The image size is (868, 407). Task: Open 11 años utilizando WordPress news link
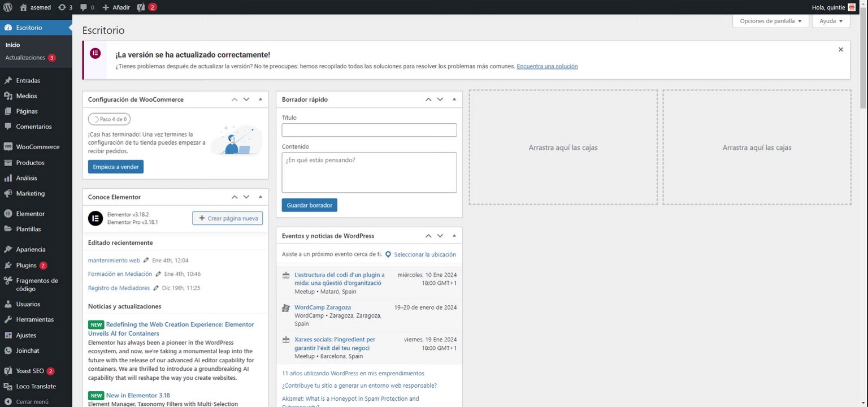(353, 374)
